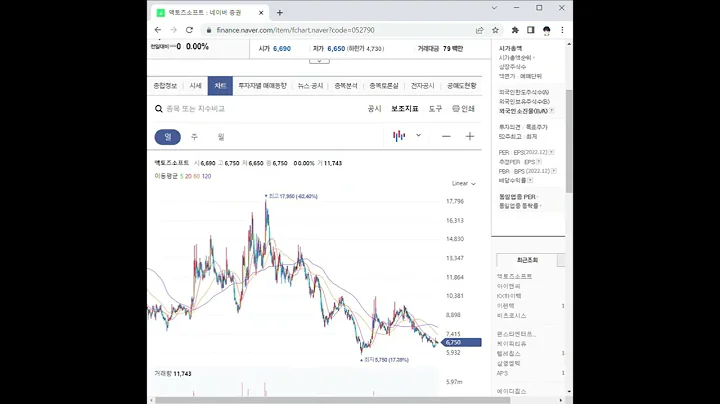Click the 시가총액순위 link
This screenshot has height=404, width=720.
pyautogui.click(x=515, y=58)
